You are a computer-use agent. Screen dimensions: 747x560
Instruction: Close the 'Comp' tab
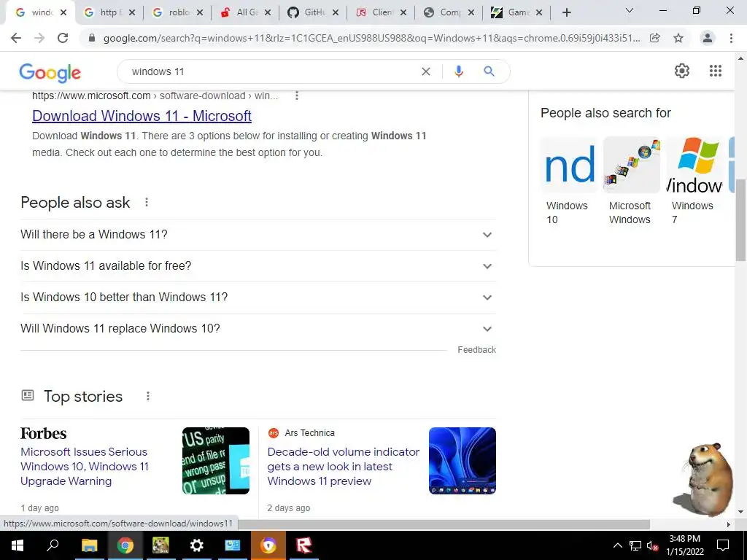471,13
